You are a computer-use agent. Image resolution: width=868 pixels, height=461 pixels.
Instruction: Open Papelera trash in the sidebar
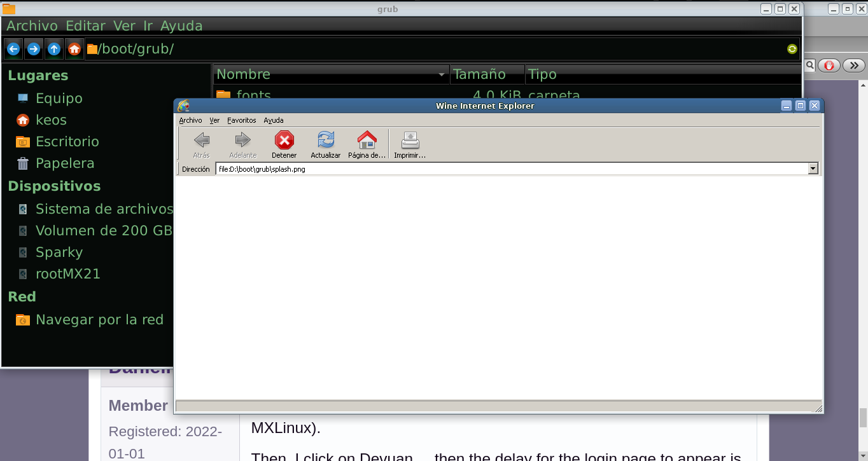pyautogui.click(x=65, y=163)
